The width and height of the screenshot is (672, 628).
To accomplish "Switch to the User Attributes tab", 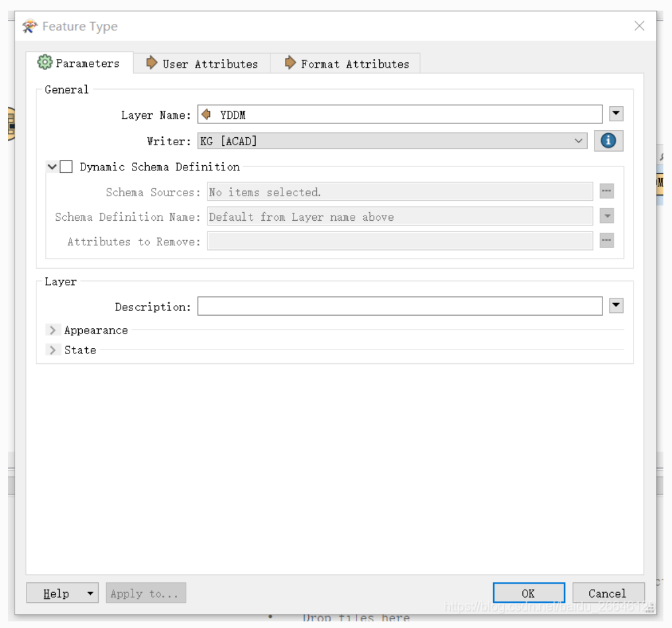I will [x=202, y=64].
